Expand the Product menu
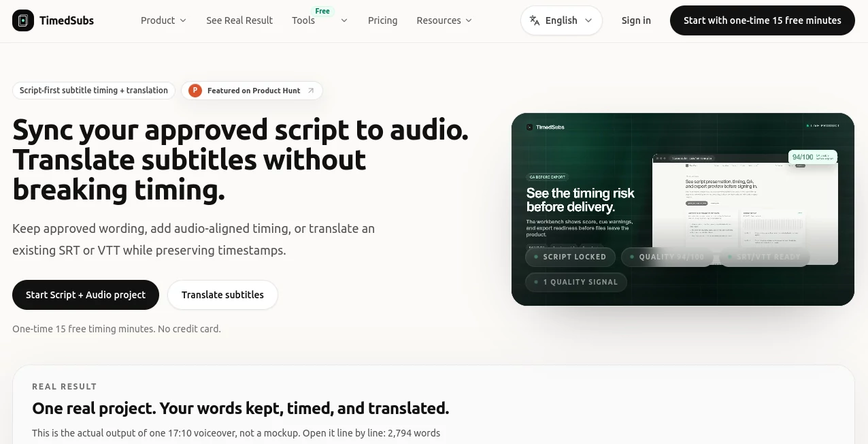The height and width of the screenshot is (444, 868). pyautogui.click(x=163, y=20)
